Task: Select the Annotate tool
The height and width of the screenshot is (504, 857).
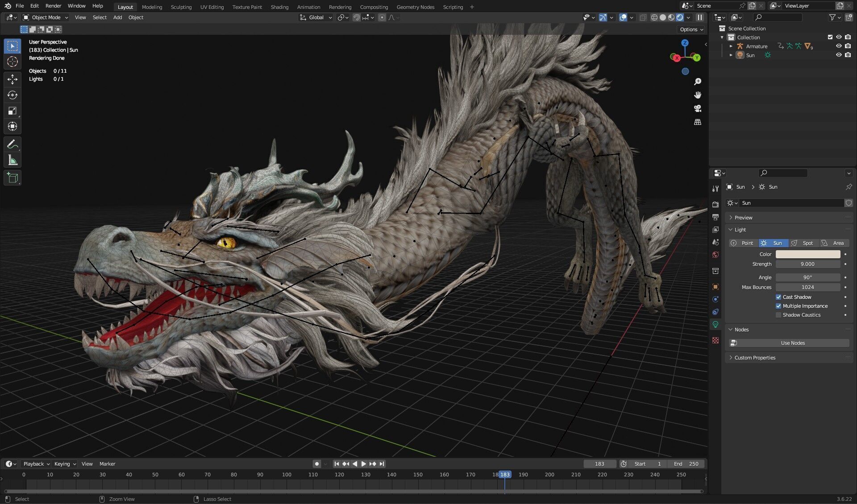Action: coord(12,145)
